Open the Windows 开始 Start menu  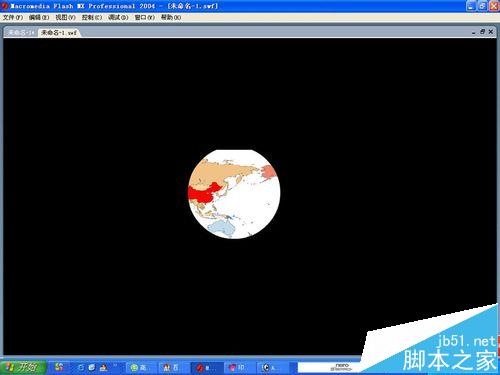click(23, 367)
